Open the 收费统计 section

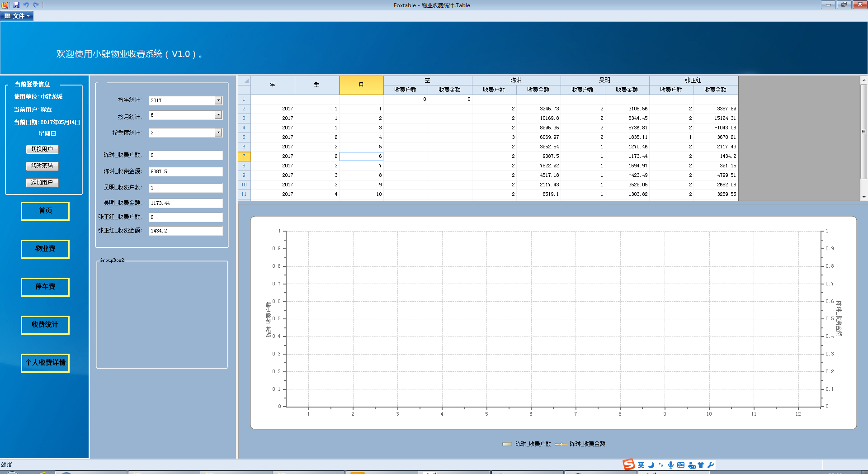(x=45, y=325)
